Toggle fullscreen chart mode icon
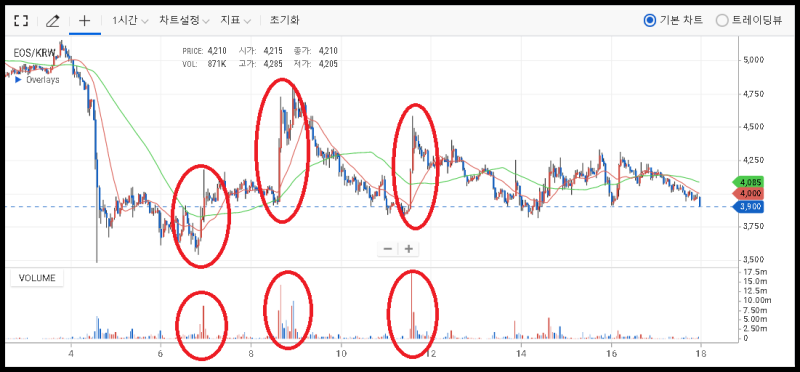Screen dimensions: 800x372 pos(21,20)
